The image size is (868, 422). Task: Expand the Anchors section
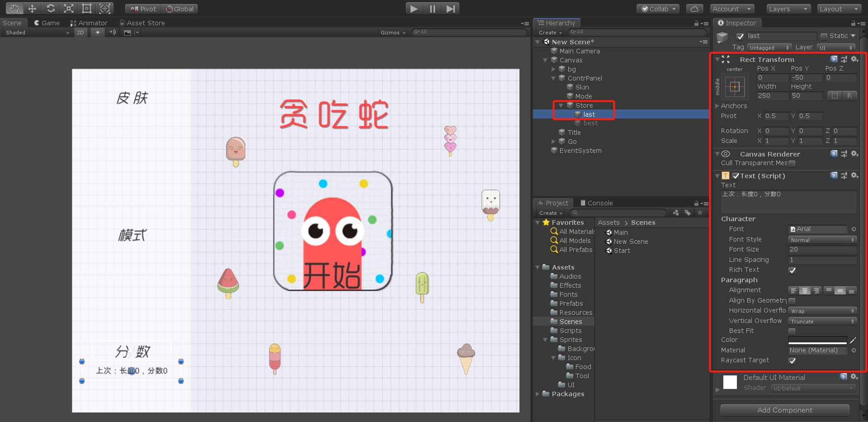[x=717, y=106]
